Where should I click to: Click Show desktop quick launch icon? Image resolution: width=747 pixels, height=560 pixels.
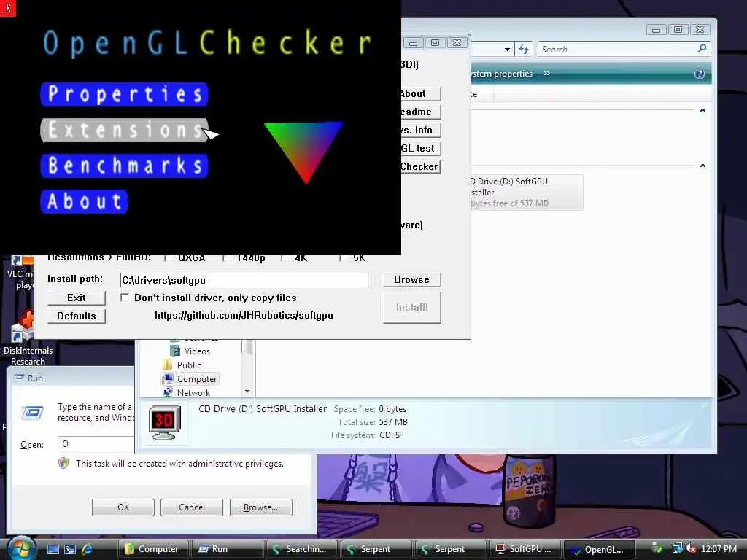coord(53,549)
